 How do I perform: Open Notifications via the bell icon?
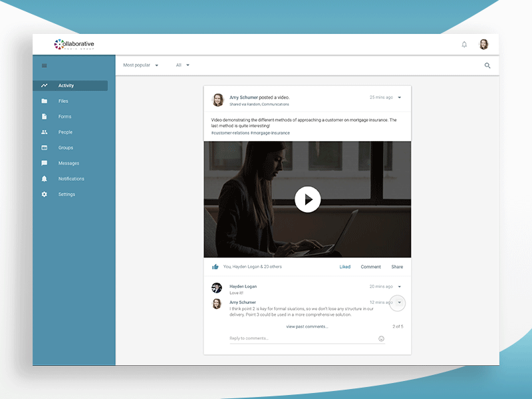[x=44, y=178]
